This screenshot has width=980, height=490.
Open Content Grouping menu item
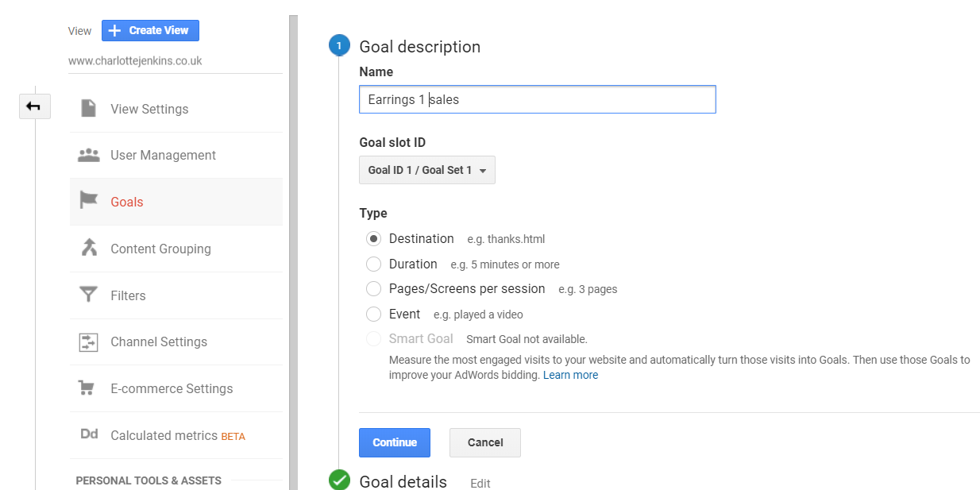click(176, 249)
